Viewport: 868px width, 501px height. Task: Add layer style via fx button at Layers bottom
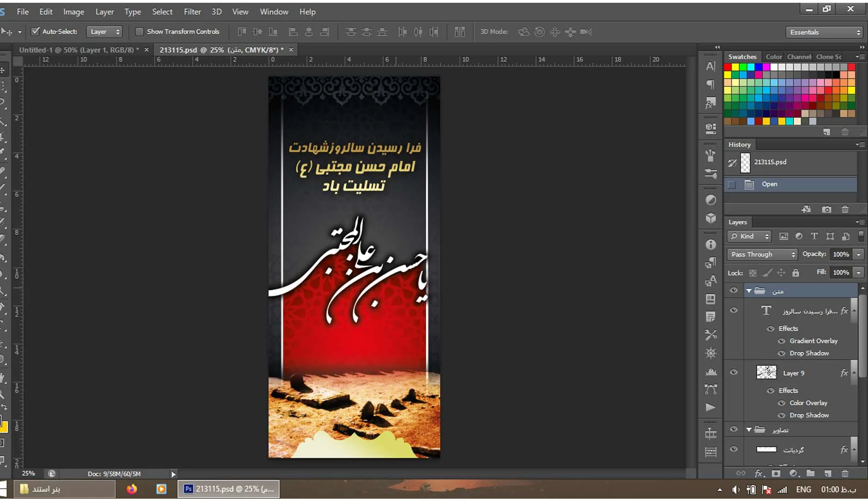759,473
